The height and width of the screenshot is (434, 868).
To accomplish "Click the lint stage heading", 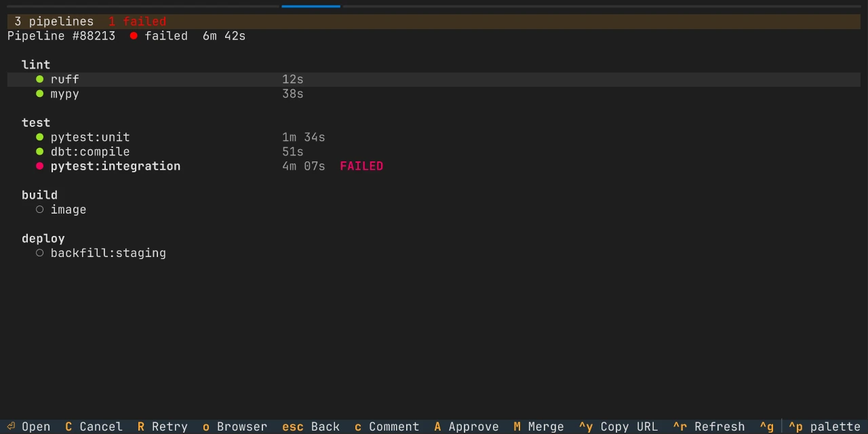I will point(36,64).
